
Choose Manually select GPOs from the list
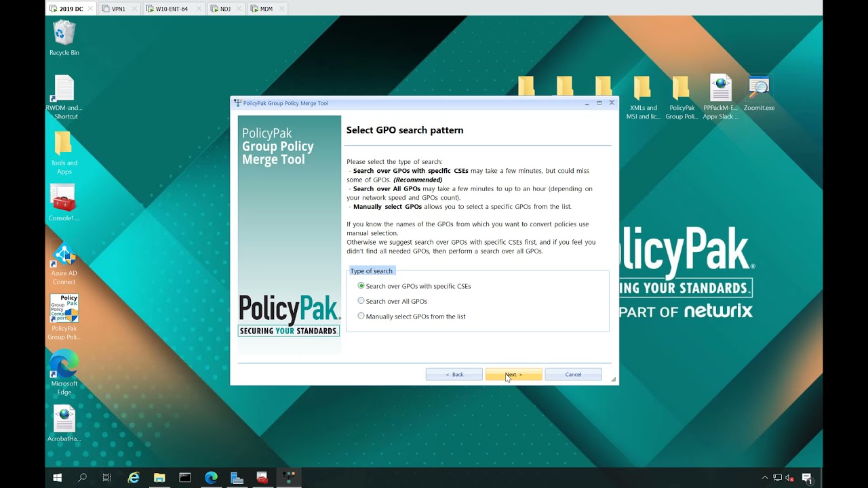click(412, 317)
